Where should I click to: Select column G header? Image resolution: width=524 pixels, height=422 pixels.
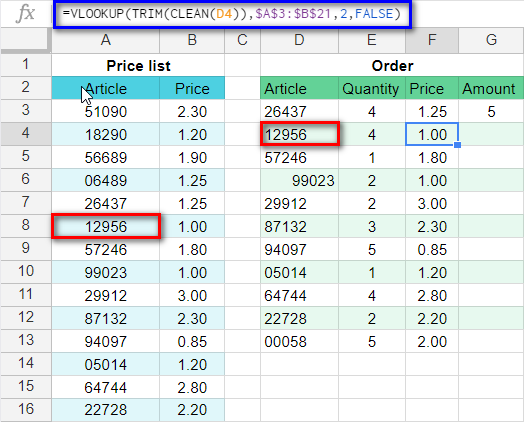click(491, 40)
